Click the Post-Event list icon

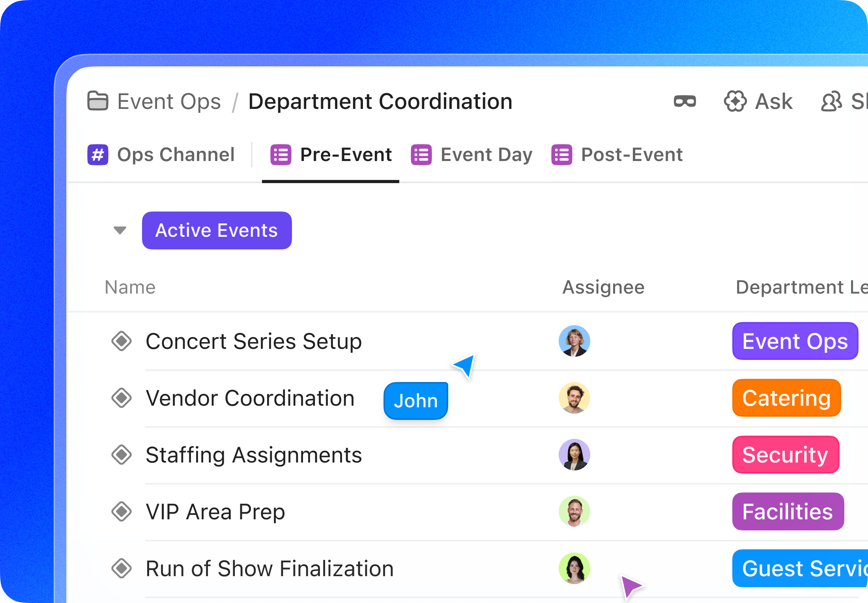(561, 155)
